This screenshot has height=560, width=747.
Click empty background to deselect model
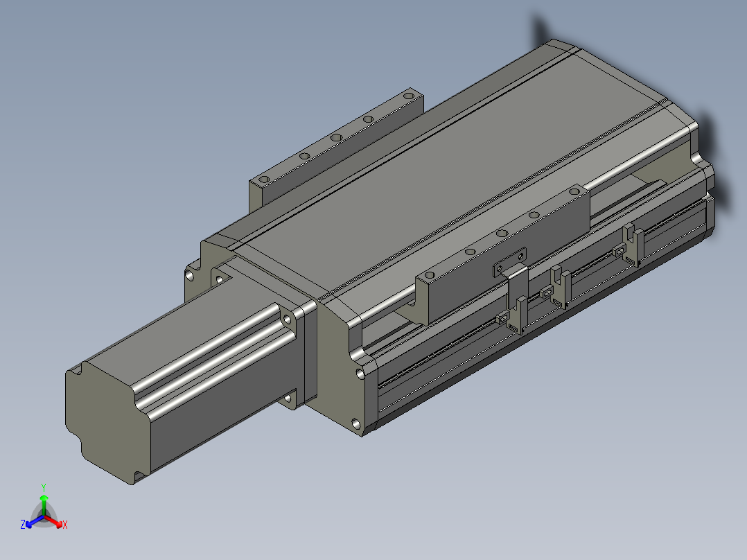click(143, 119)
